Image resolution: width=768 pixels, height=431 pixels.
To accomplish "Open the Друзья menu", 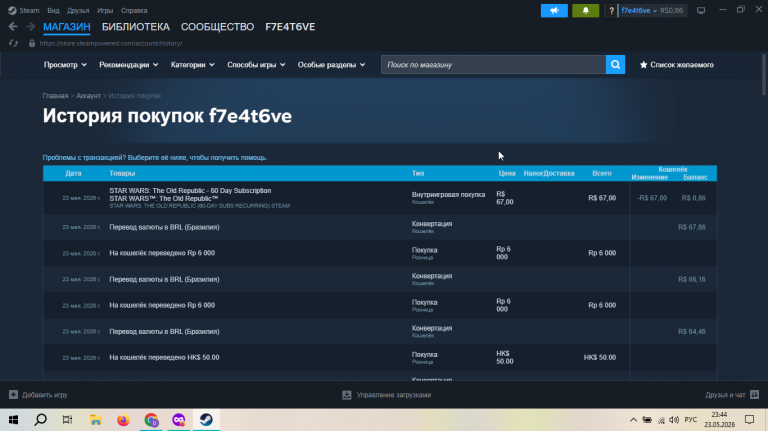I will tap(78, 10).
